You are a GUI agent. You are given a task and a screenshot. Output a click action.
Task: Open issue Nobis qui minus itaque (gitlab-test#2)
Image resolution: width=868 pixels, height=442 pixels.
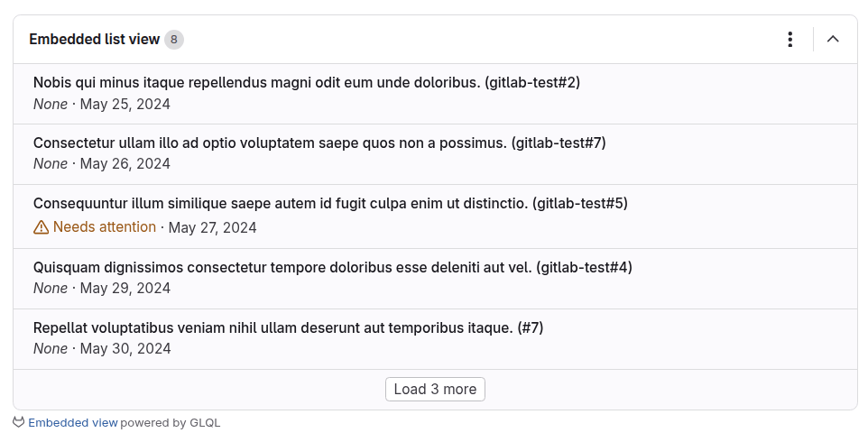coord(306,83)
